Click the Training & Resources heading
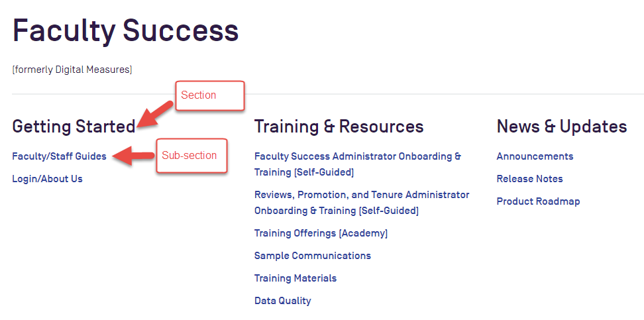 pos(339,127)
